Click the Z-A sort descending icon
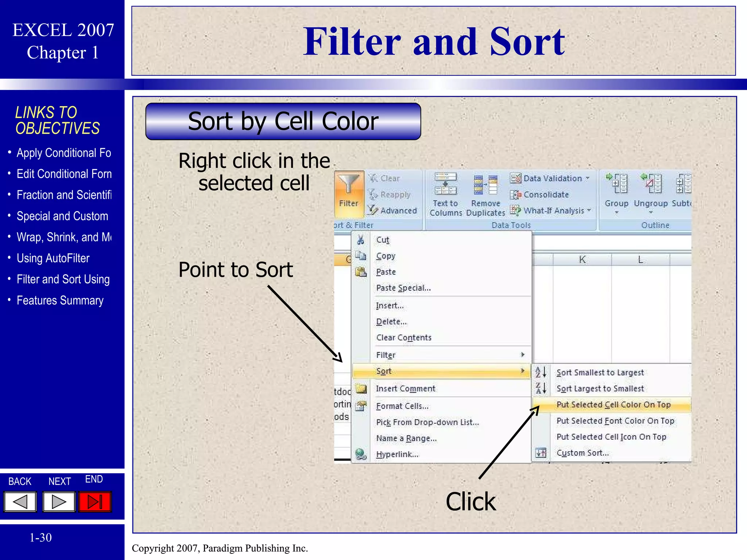The height and width of the screenshot is (560, 747). click(541, 388)
